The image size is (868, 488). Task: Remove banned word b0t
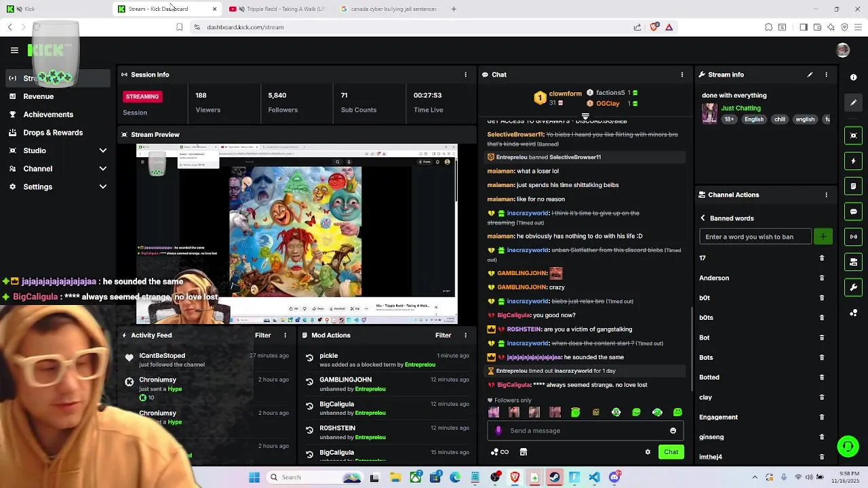click(x=822, y=298)
